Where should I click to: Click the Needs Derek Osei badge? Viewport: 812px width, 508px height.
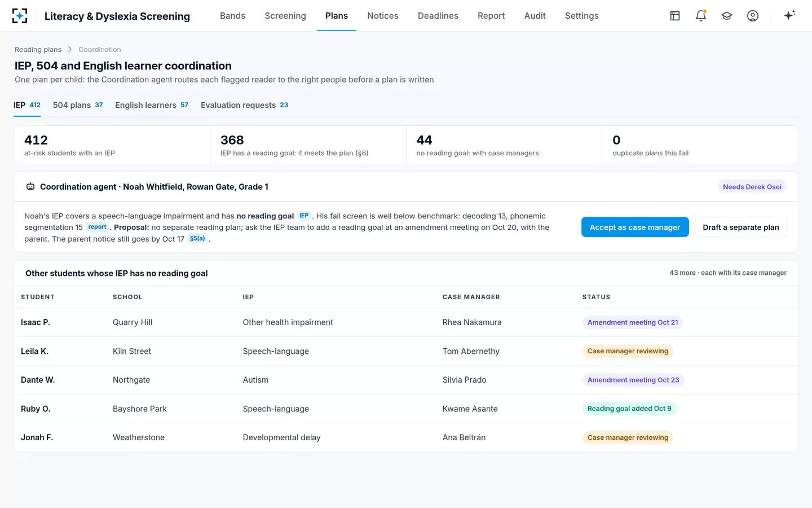pyautogui.click(x=752, y=187)
